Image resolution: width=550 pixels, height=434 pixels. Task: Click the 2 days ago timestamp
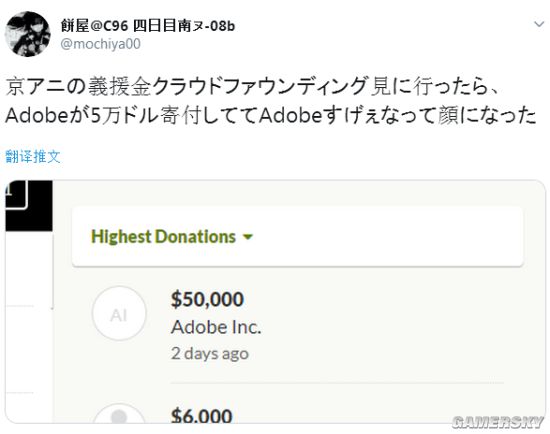(210, 353)
